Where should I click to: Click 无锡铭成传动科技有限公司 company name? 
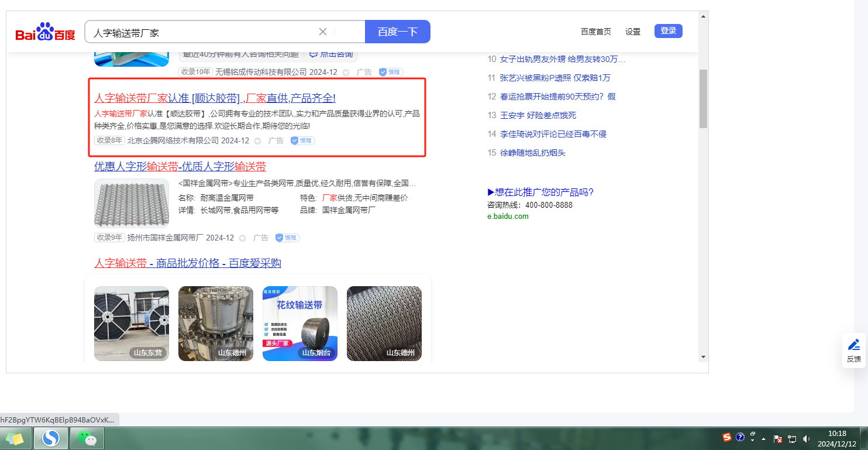(261, 72)
